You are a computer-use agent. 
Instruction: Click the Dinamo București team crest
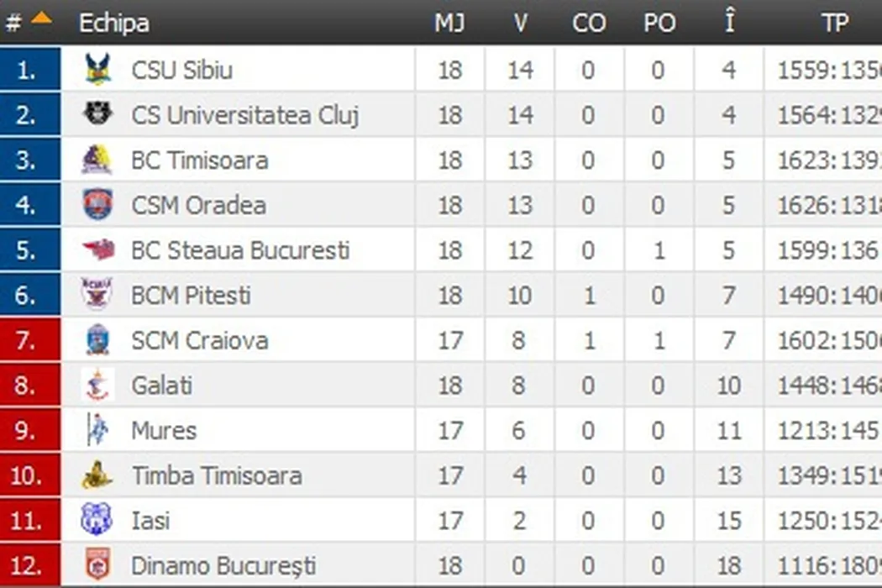[97, 565]
